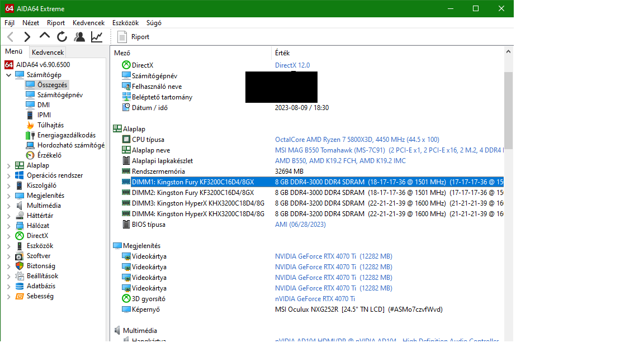Click the Sebesség benchmark icon
The image size is (644, 362).
[x=20, y=296]
